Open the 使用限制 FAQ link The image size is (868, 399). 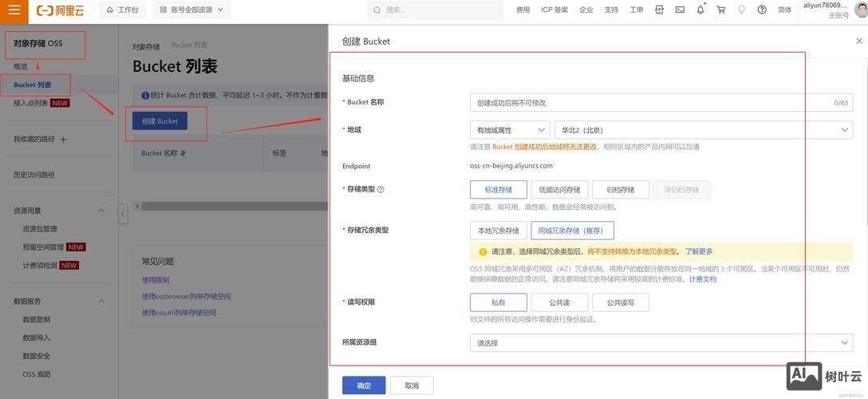point(156,280)
